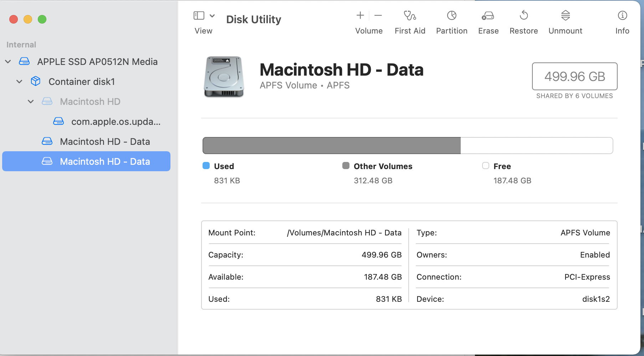Screen dimensions: 644x356
Task: Open the Partition pie chart tool
Action: tap(451, 16)
